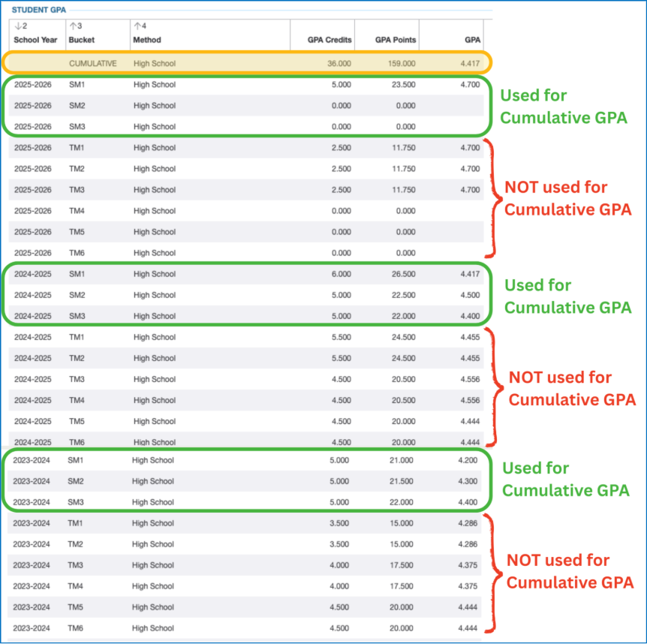
Task: Click the rightmost GPA column header
Action: 472,40
